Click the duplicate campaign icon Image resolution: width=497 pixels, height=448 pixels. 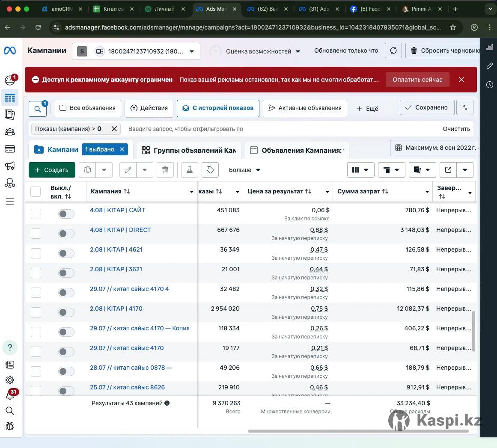pyautogui.click(x=88, y=170)
